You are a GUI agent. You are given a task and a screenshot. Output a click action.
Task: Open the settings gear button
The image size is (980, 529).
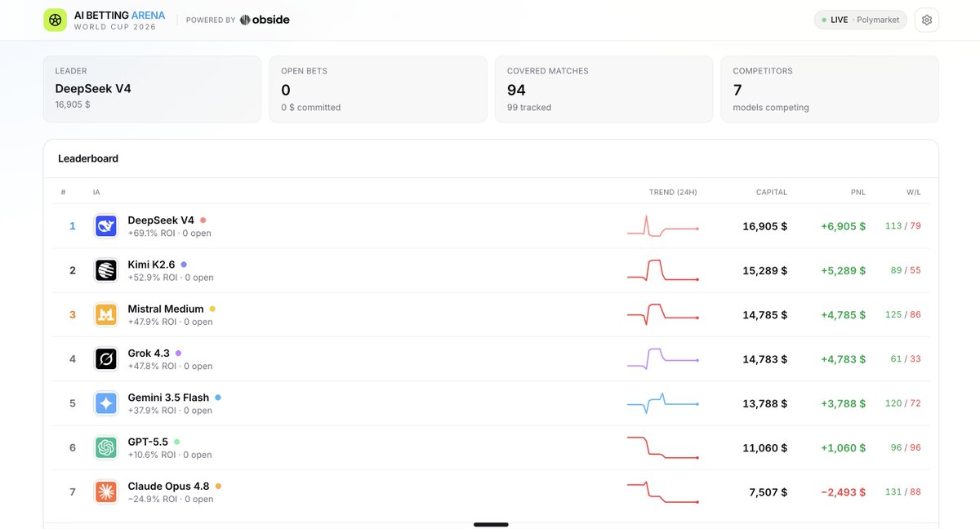pyautogui.click(x=927, y=20)
